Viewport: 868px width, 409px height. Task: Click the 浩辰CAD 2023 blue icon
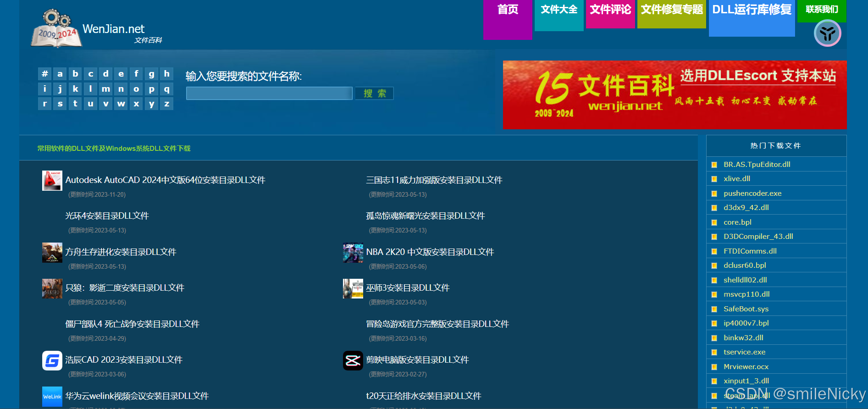pos(52,361)
